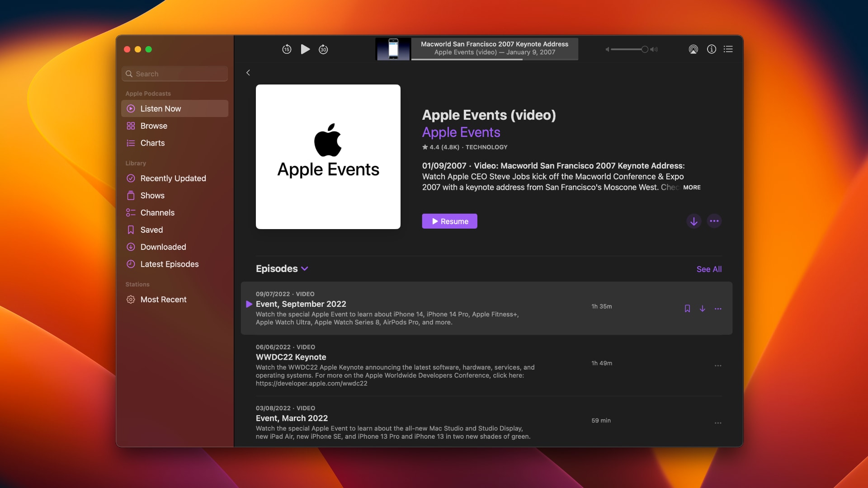Image resolution: width=868 pixels, height=488 pixels.
Task: Open Shows in the library
Action: (175, 195)
